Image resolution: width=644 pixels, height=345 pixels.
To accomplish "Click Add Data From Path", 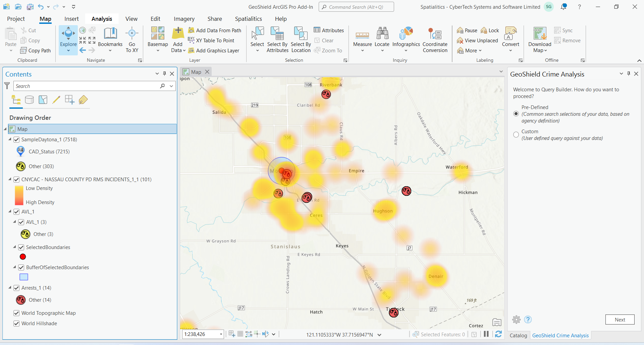I will pyautogui.click(x=218, y=31).
